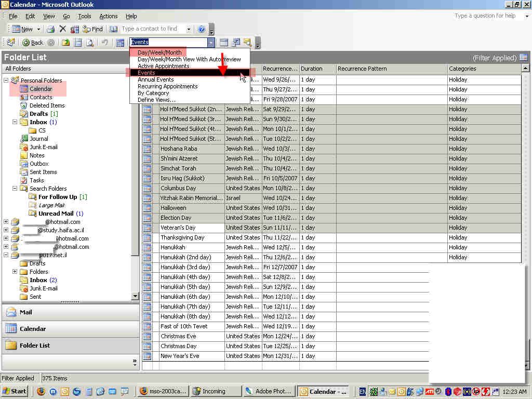Delete item with the X toolbar icon
Image resolution: width=532 pixels, height=399 pixels.
pos(62,29)
